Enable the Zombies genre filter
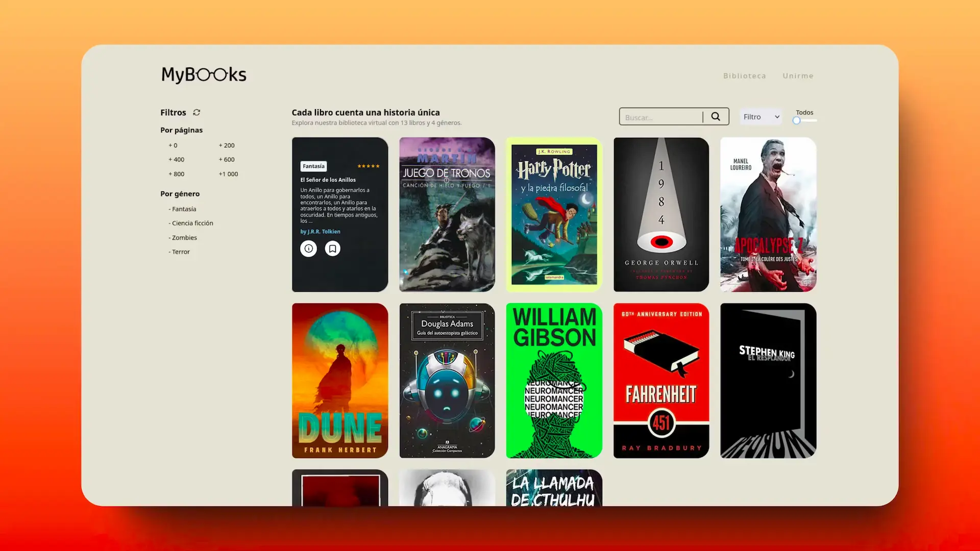The height and width of the screenshot is (551, 980). pyautogui.click(x=182, y=237)
